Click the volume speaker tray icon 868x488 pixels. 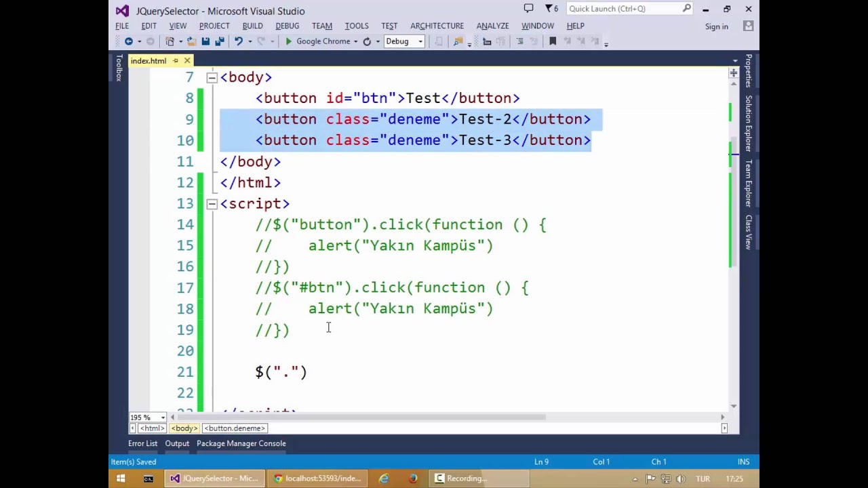680,479
